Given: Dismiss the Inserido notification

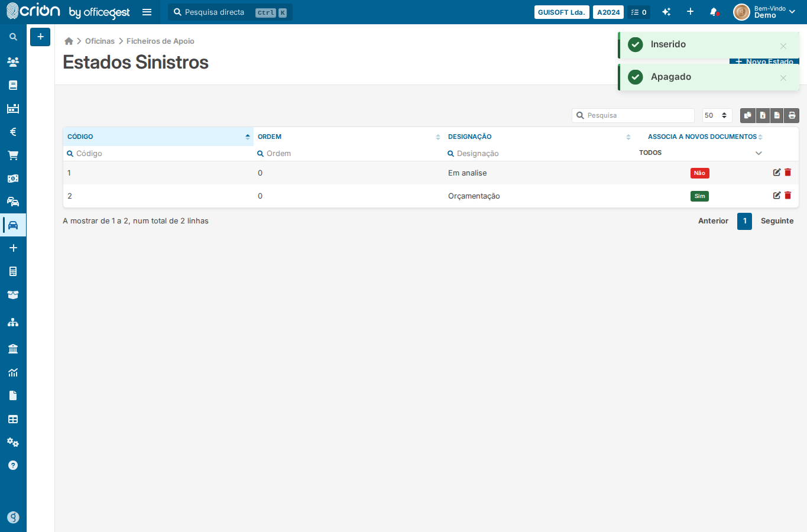Looking at the screenshot, I should point(783,46).
